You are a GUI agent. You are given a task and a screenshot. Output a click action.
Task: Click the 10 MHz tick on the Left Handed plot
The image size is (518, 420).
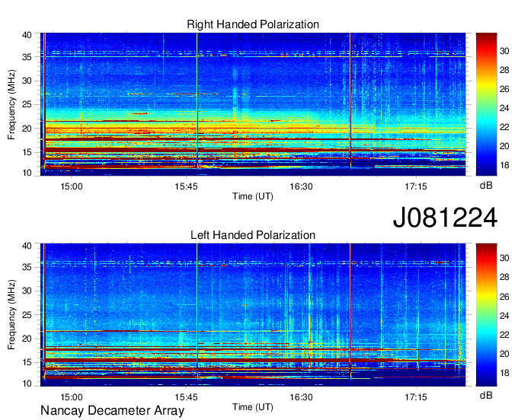(x=27, y=383)
